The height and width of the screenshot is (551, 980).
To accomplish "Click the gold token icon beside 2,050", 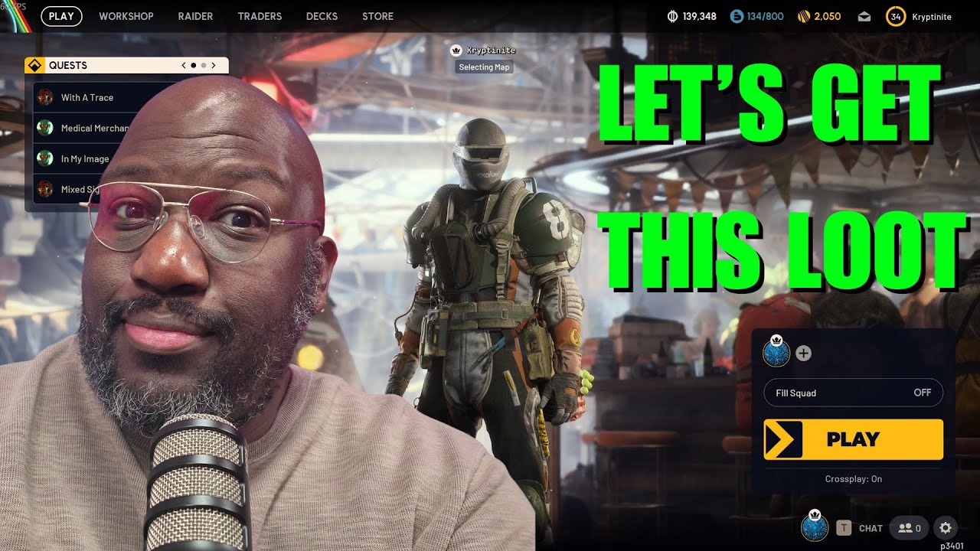I will click(x=804, y=16).
